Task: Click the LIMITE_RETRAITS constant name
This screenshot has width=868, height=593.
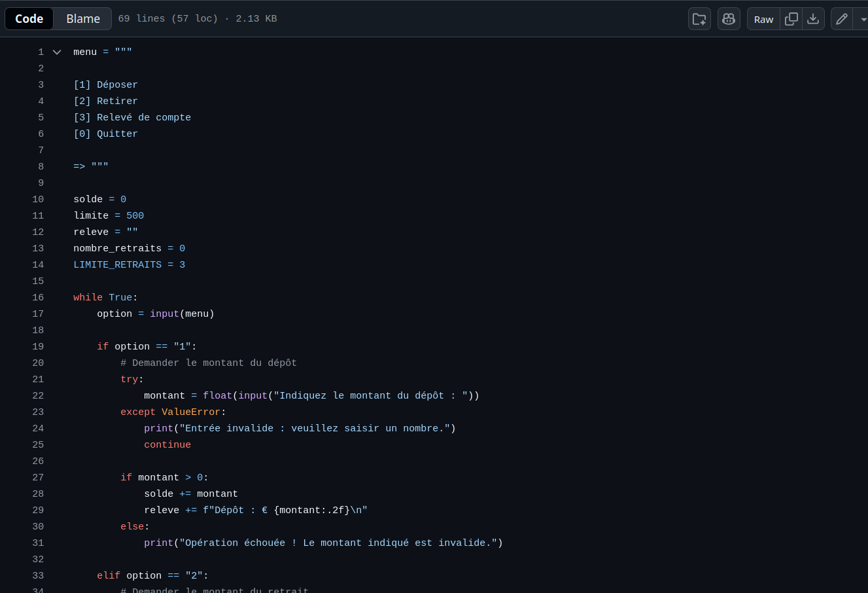Action: tap(118, 265)
